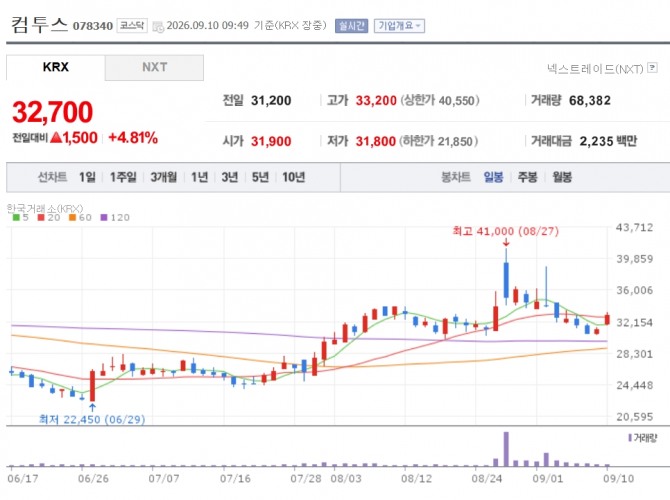
Task: Click the 시가 value 31,900
Action: point(271,141)
